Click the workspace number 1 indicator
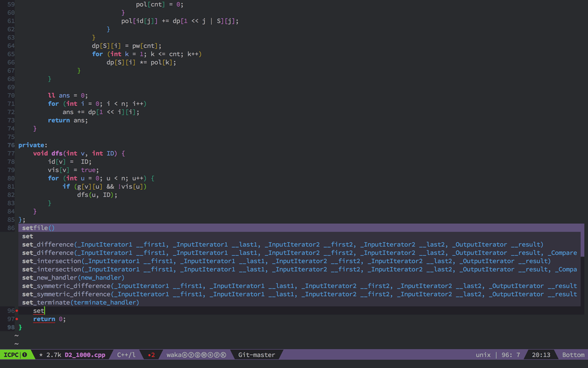The height and width of the screenshot is (368, 588). pyautogui.click(x=23, y=355)
